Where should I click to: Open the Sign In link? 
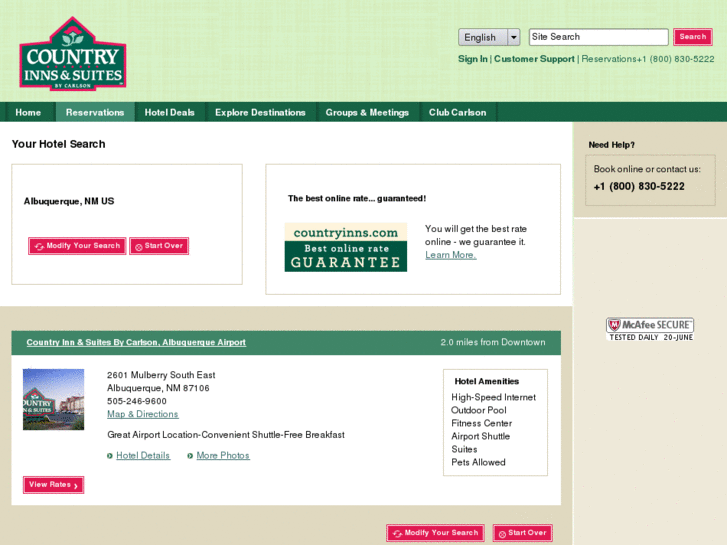click(x=472, y=59)
